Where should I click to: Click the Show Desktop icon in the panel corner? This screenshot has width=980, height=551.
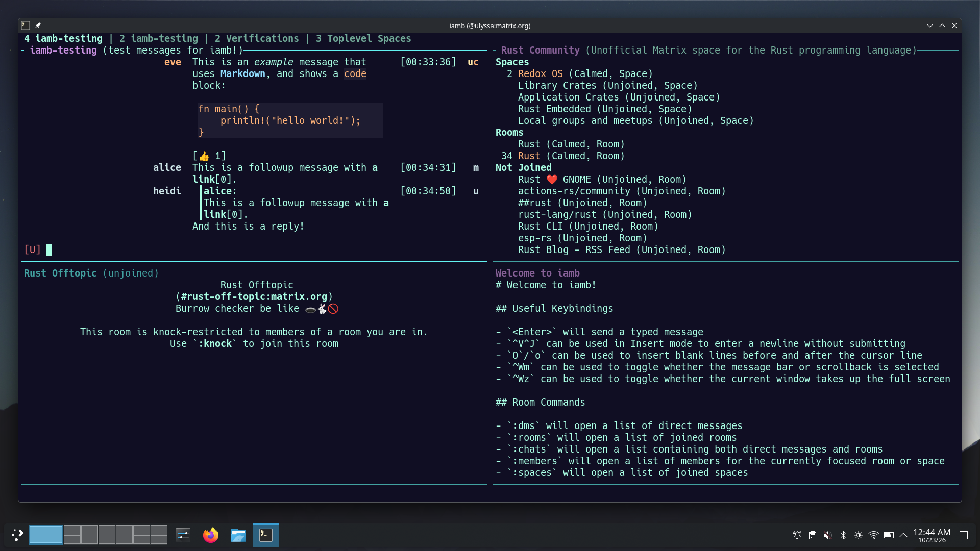[x=964, y=535]
